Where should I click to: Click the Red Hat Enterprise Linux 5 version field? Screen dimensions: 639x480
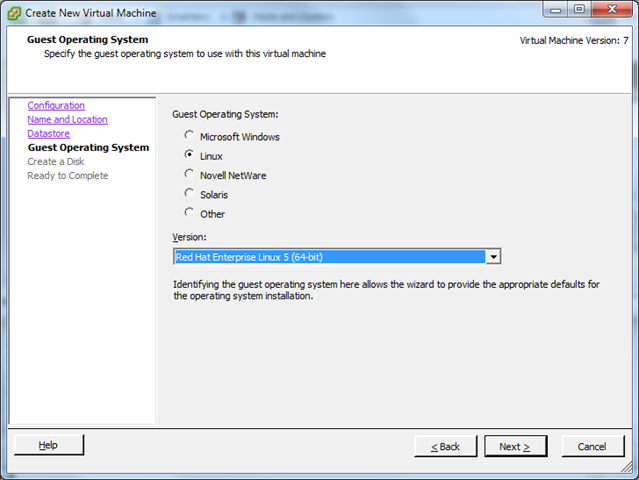pyautogui.click(x=328, y=257)
